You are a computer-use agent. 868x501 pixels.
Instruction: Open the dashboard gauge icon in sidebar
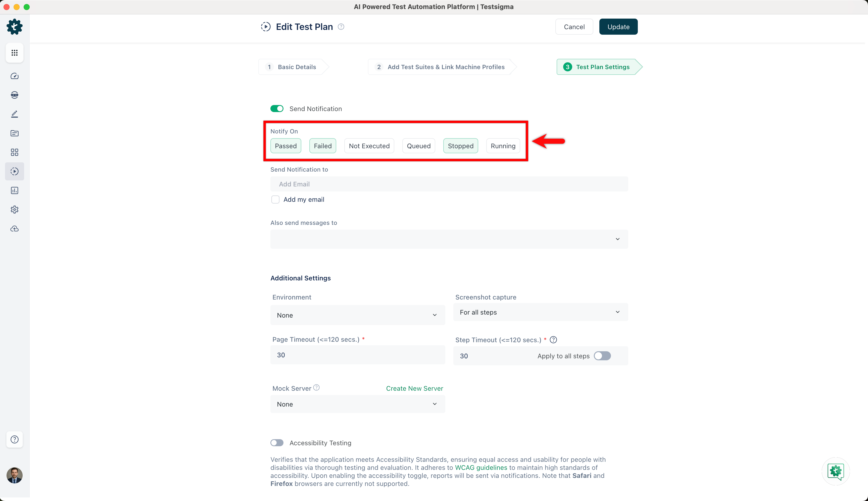(x=15, y=76)
